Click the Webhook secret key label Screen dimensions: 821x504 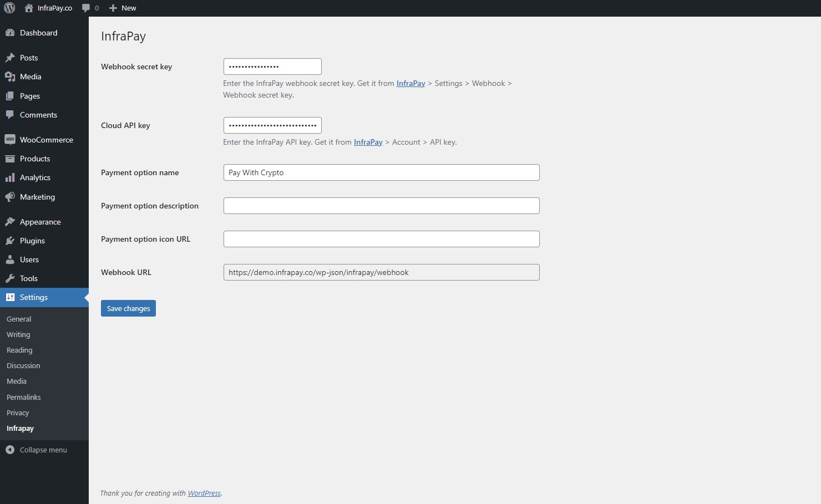136,67
